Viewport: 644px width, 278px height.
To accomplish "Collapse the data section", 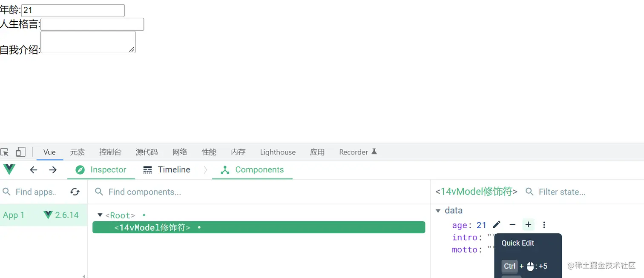I will click(438, 211).
